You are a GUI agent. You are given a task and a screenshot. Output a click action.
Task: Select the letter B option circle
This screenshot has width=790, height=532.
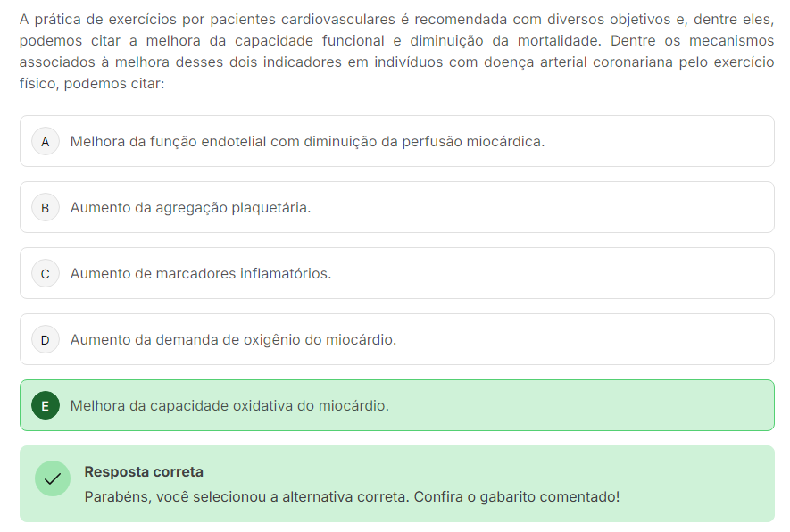pyautogui.click(x=46, y=208)
